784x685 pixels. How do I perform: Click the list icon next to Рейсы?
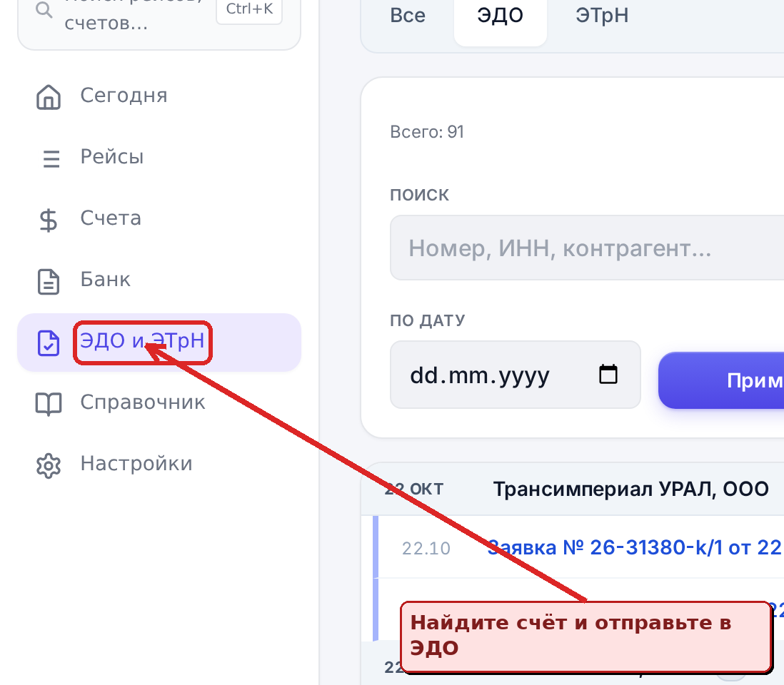[51, 159]
